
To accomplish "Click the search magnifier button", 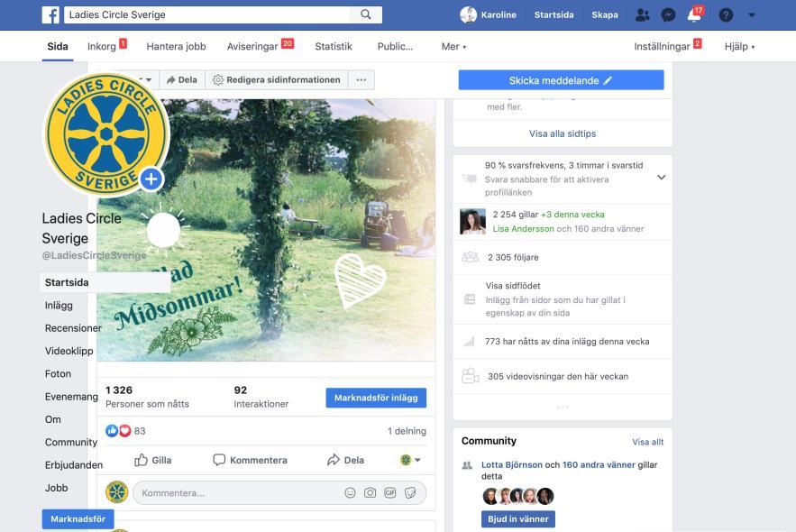I will pyautogui.click(x=365, y=14).
